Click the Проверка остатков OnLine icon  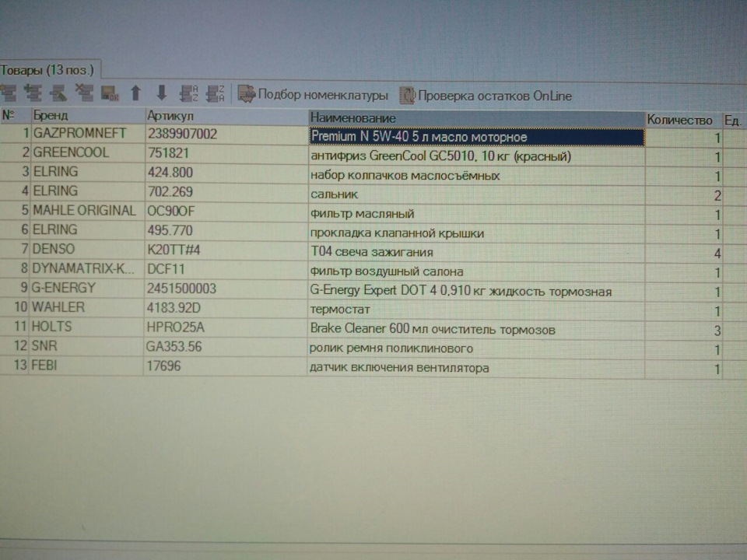(x=407, y=95)
